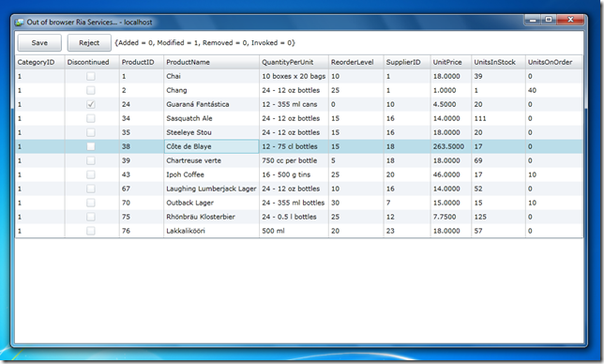The image size is (604, 364).
Task: Close the Ria Services window
Action: (571, 20)
